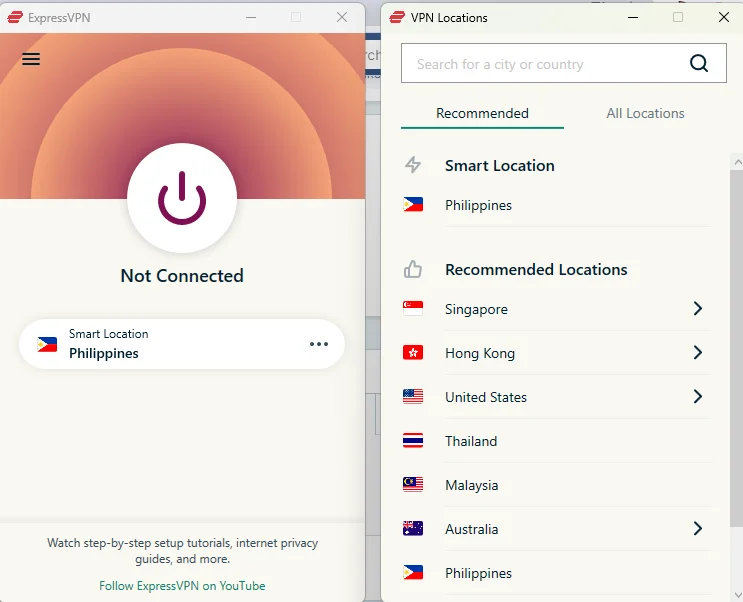Screen dimensions: 743x602
Task: Click the power button to connect
Action: [182, 198]
